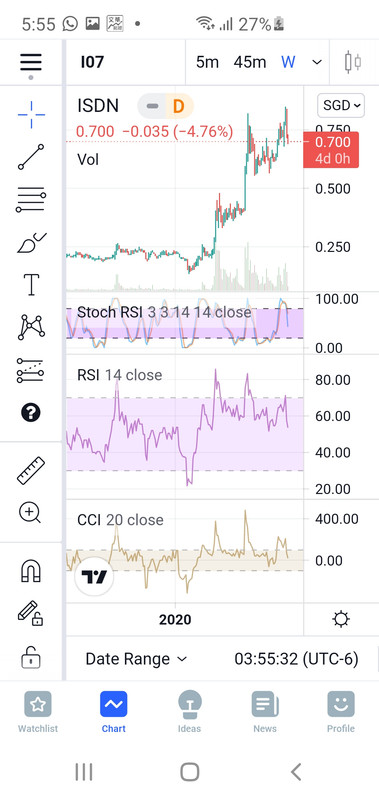Select the Stoch RSI indicator label
This screenshot has width=379, height=800.
(x=164, y=312)
